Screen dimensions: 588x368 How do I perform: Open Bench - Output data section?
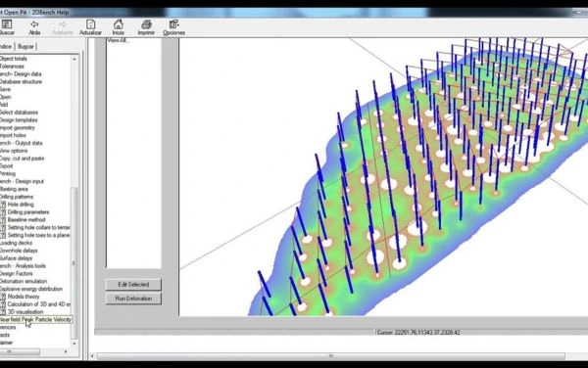[x=22, y=143]
